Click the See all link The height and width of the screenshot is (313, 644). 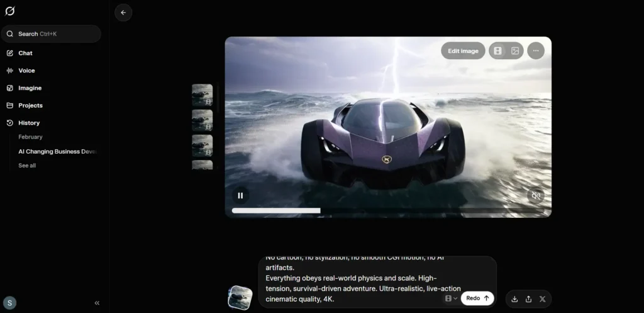(27, 166)
